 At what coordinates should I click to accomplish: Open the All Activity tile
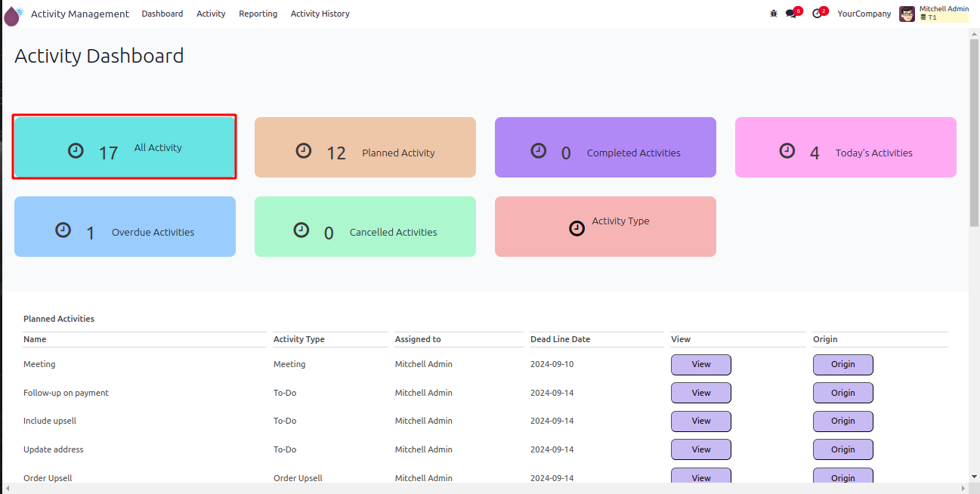tap(125, 147)
